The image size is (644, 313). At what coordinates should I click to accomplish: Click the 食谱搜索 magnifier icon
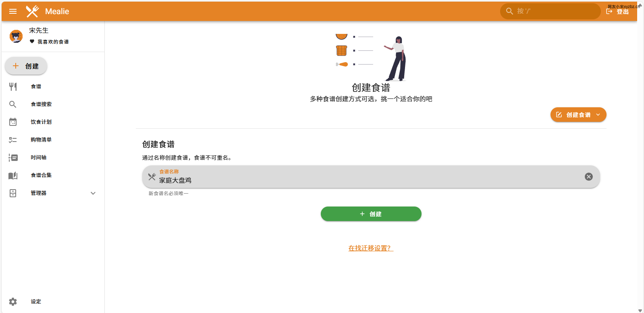tap(13, 104)
